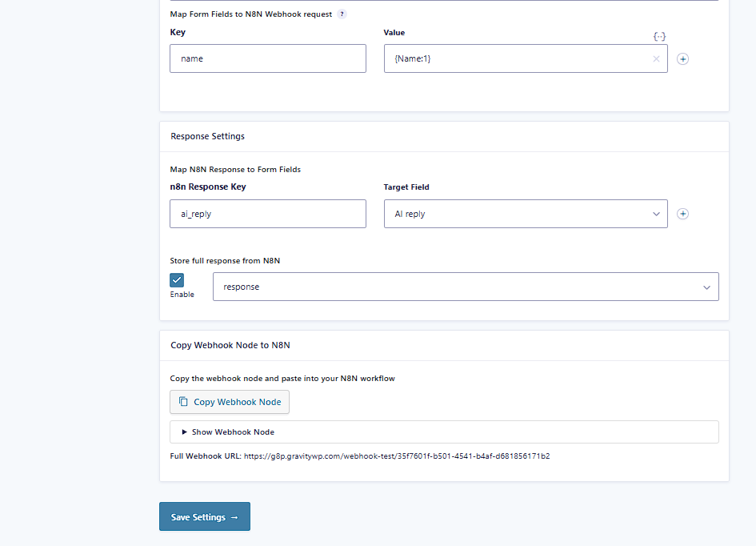This screenshot has width=756, height=546.
Task: Click the chevron arrow of the response select
Action: [x=706, y=287]
